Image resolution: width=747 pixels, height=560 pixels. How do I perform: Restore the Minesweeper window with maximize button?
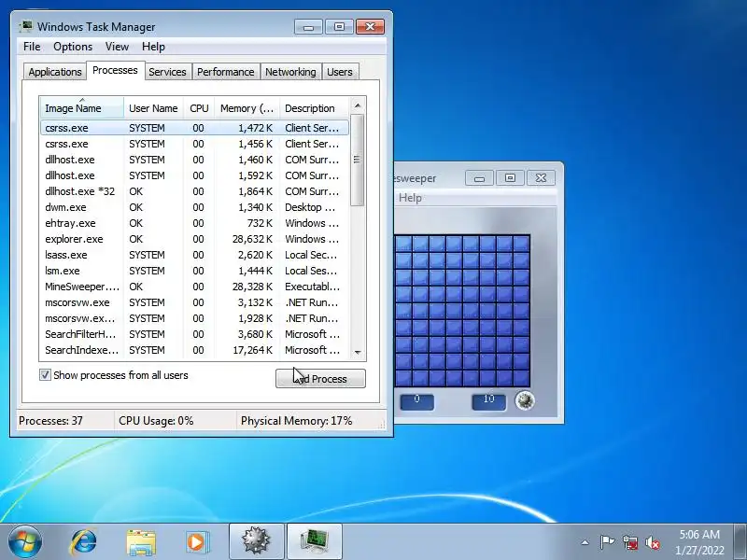point(510,177)
